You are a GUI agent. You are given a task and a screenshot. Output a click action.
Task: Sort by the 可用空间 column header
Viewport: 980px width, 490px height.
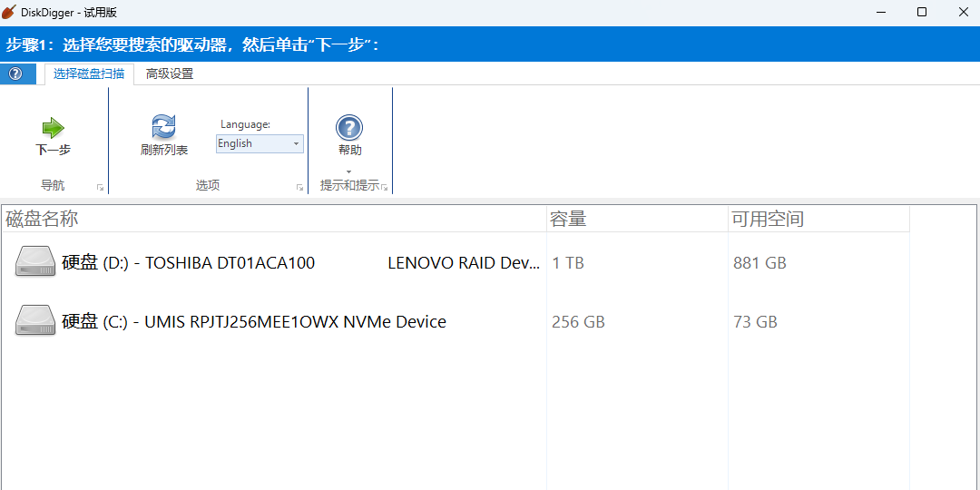(818, 219)
